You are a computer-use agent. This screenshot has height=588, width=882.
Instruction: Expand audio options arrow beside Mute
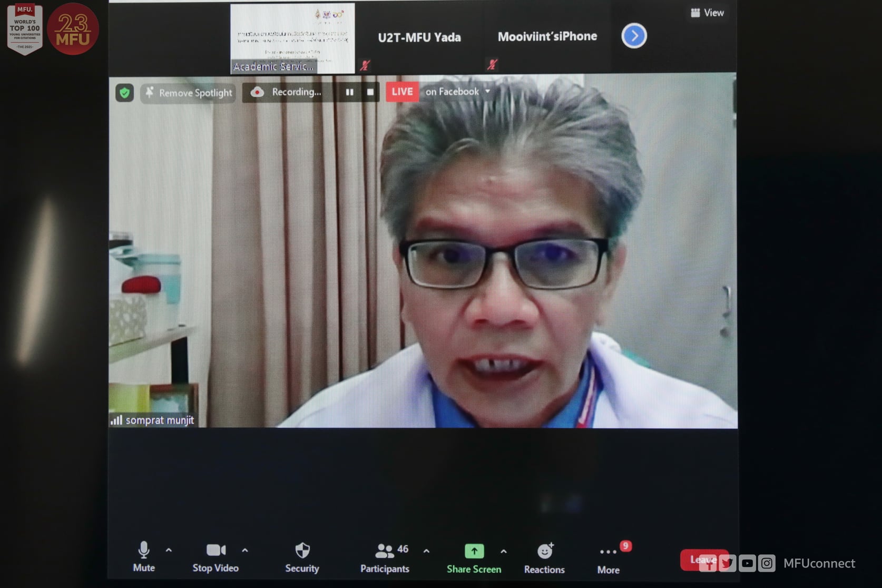(169, 550)
